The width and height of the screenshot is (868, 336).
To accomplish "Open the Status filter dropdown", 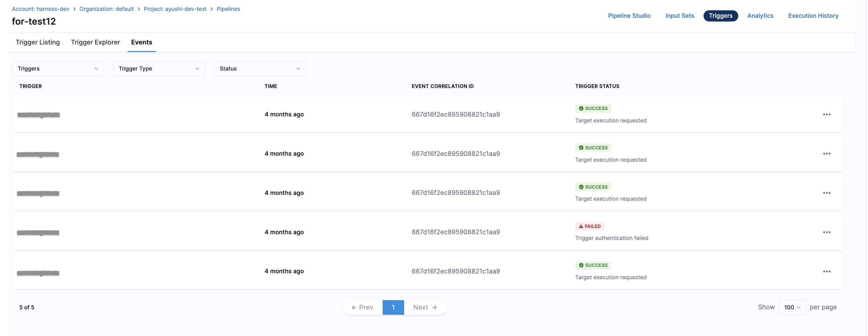I will pyautogui.click(x=260, y=69).
